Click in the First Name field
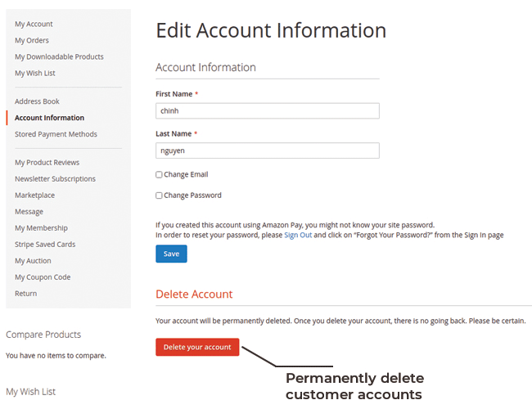532x409 pixels. [267, 110]
